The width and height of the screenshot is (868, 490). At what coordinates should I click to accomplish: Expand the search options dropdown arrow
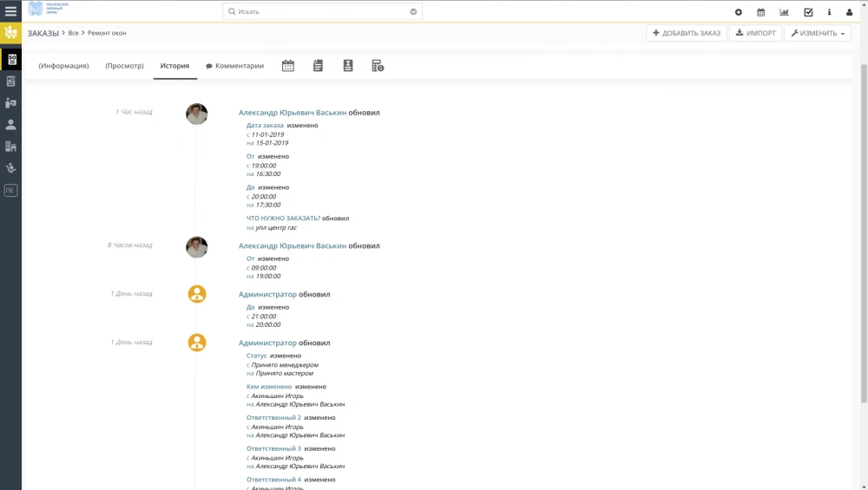414,12
